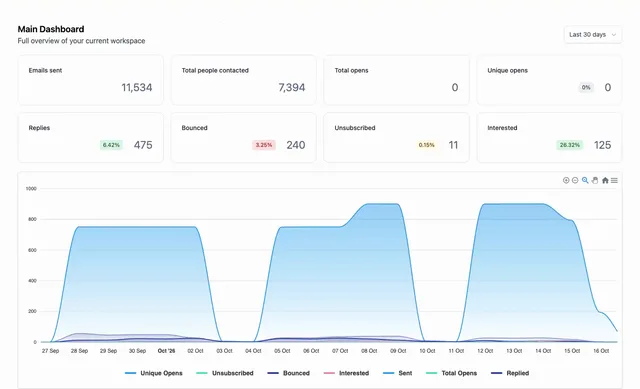Image resolution: width=640 pixels, height=389 pixels.
Task: Click the 1000 y-axis label
Action: (x=31, y=189)
